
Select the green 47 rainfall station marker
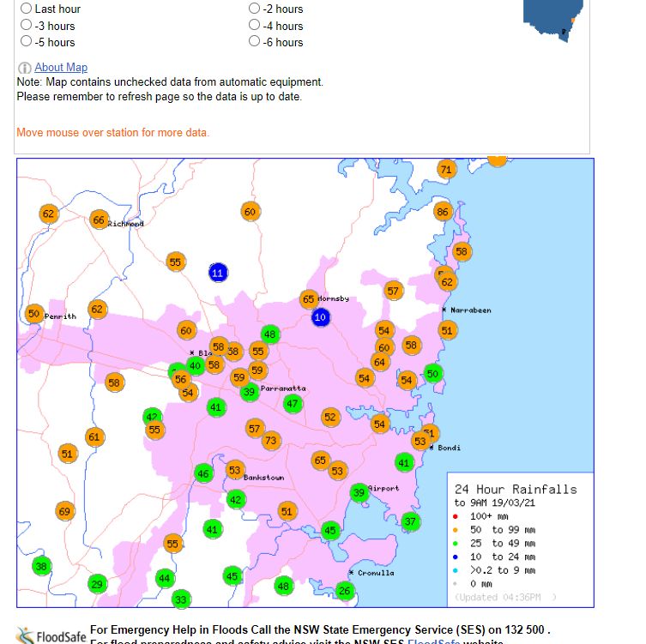click(x=293, y=404)
